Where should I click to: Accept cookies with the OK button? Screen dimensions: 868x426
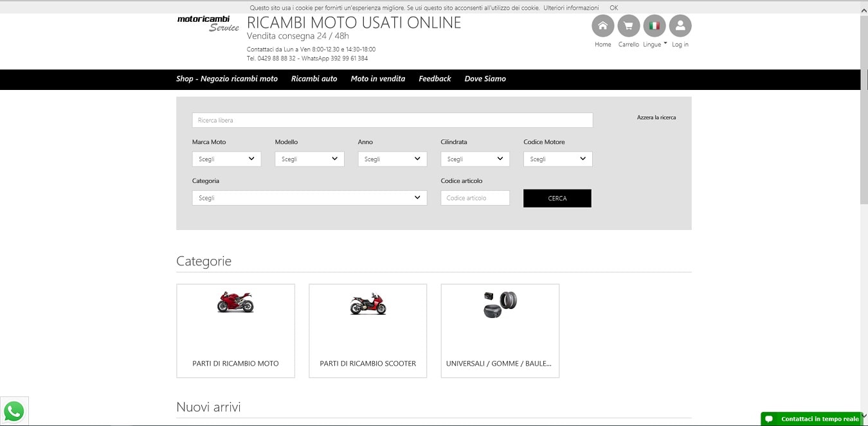(613, 7)
